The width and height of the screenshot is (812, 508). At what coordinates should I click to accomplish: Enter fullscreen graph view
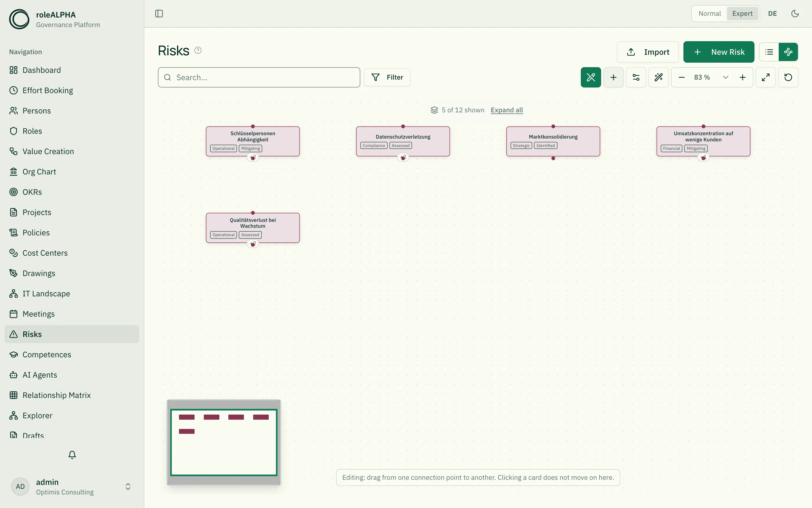[x=765, y=77]
